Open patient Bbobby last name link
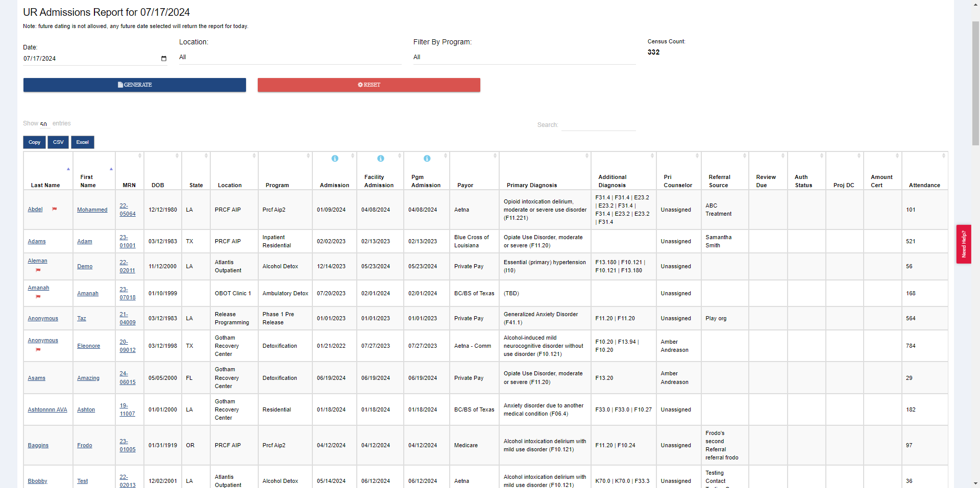The image size is (980, 488). coord(37,481)
